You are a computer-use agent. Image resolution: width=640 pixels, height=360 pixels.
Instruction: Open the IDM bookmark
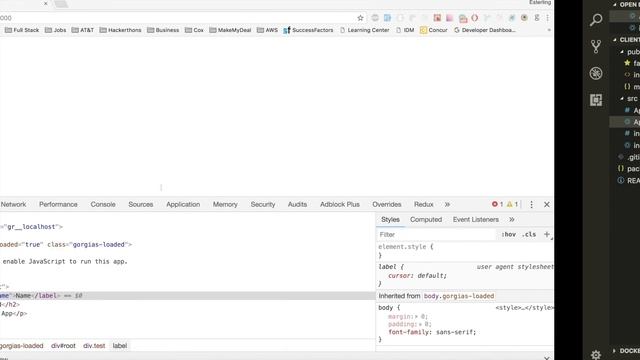pos(405,30)
